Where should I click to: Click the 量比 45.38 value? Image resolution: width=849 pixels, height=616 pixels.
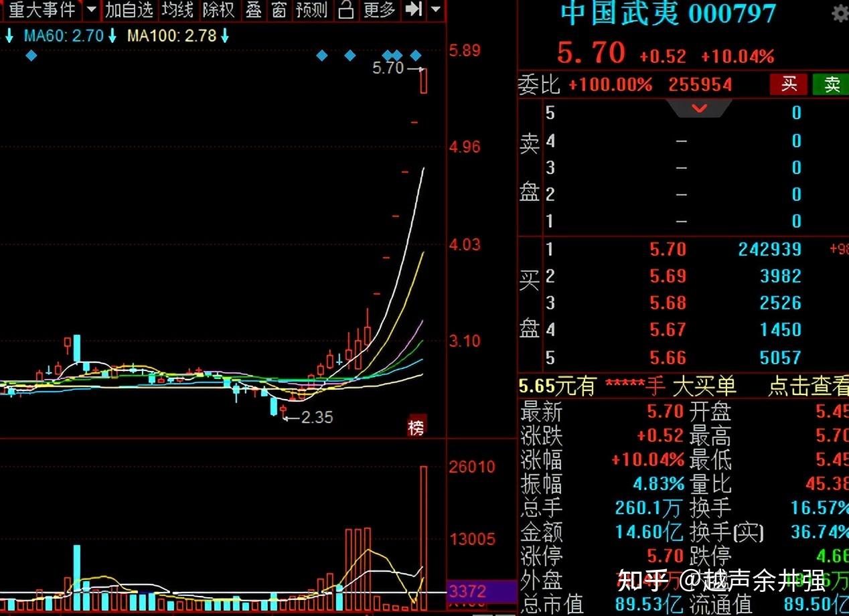pyautogui.click(x=828, y=483)
